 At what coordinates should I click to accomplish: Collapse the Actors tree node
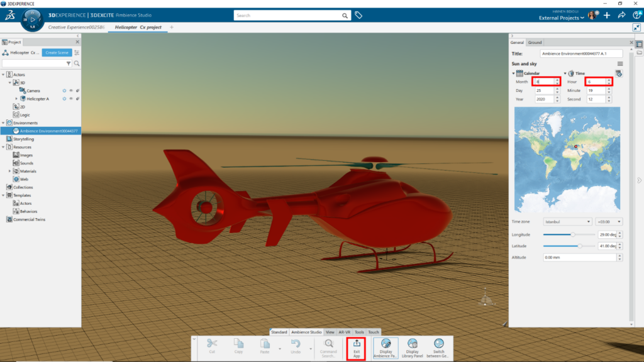tap(3, 75)
